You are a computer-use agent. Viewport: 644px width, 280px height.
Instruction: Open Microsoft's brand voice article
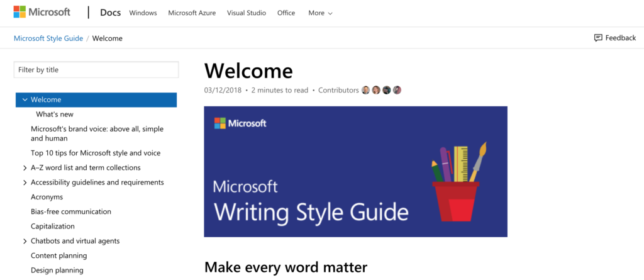click(x=97, y=133)
